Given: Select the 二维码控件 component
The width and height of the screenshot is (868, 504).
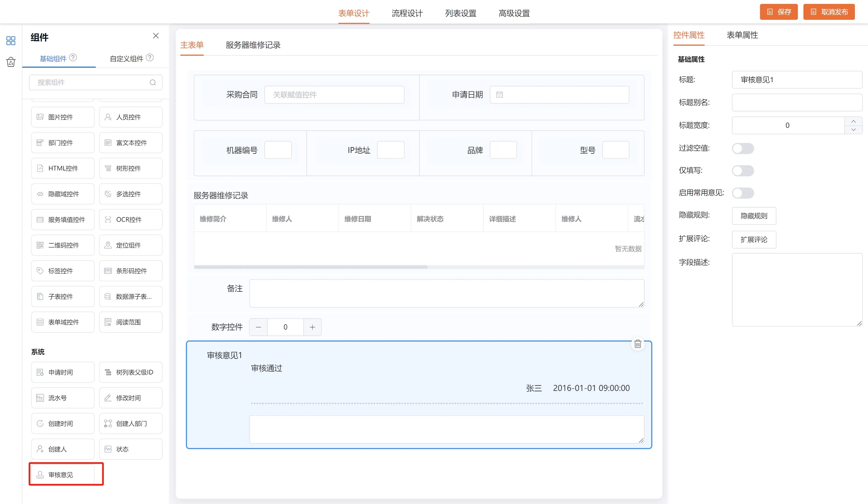Looking at the screenshot, I should pos(63,245).
